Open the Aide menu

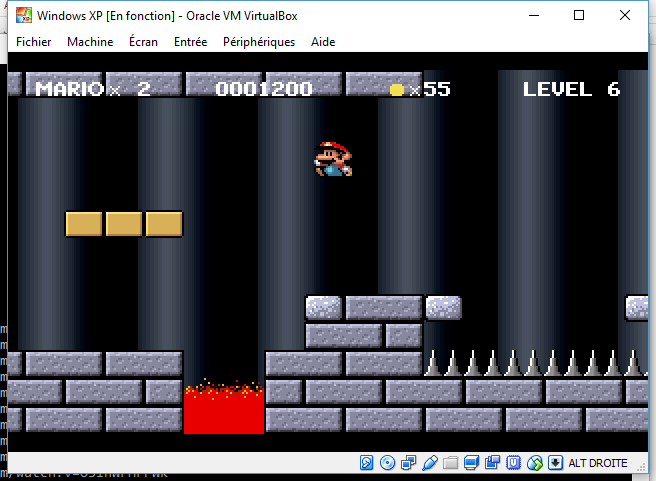[323, 42]
